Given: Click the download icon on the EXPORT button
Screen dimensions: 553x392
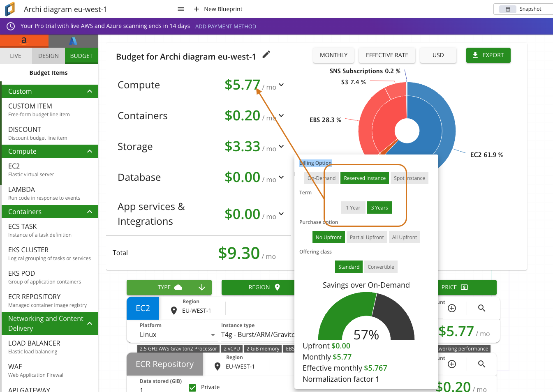Looking at the screenshot, I should tap(475, 55).
